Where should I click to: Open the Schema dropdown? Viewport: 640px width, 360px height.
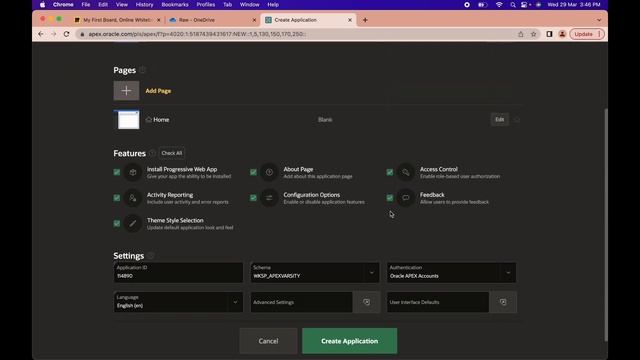[x=315, y=272]
